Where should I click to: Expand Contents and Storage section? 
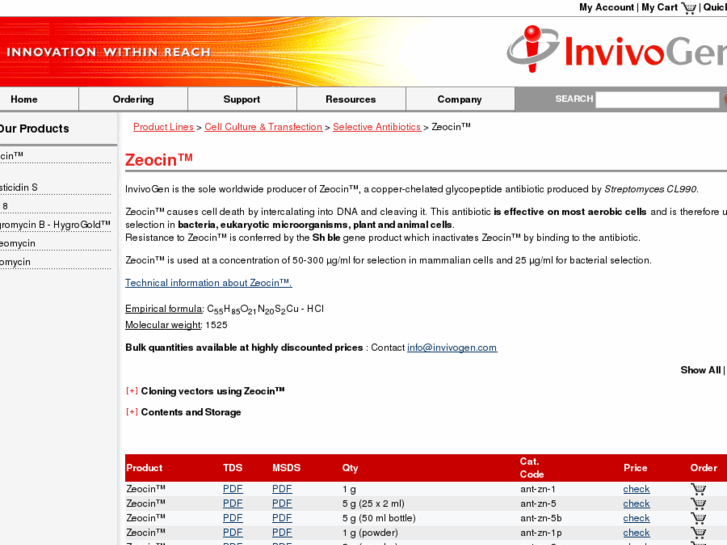click(x=132, y=412)
